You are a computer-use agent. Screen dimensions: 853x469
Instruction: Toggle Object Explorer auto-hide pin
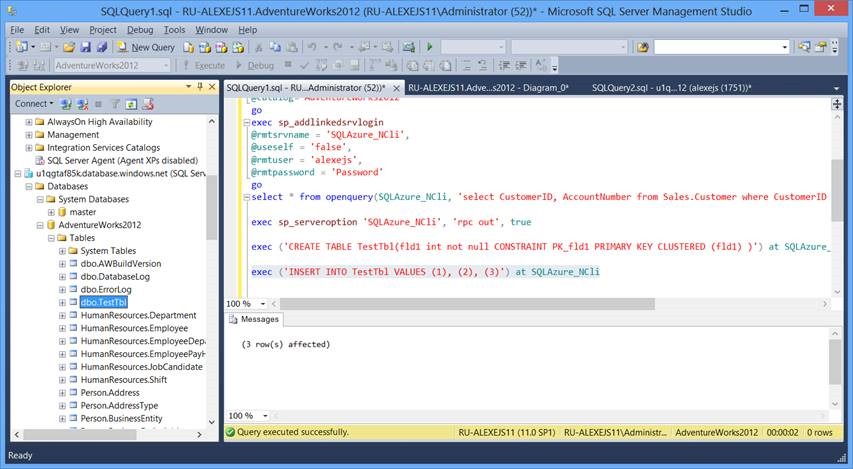pyautogui.click(x=200, y=87)
